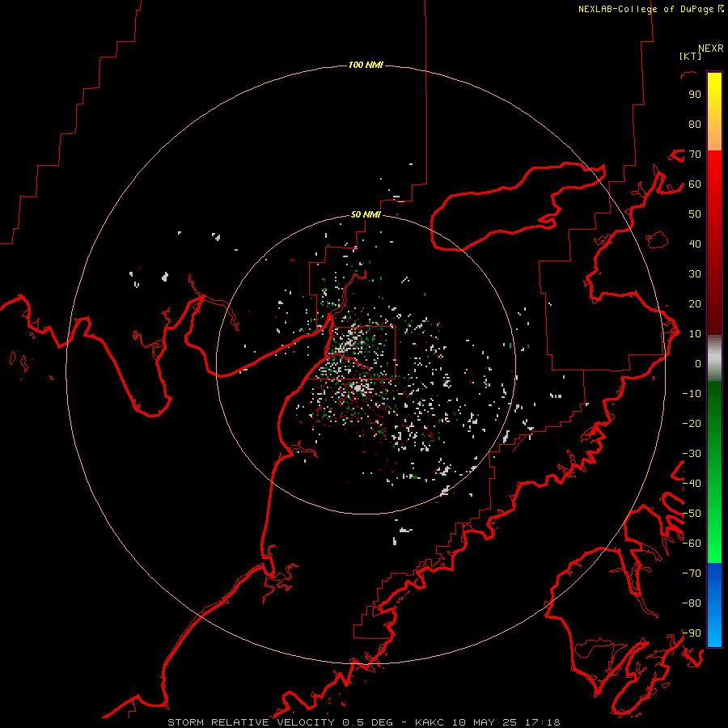This screenshot has width=728, height=728.
Task: Click the -80 value on the velocity scale
Action: click(x=692, y=603)
